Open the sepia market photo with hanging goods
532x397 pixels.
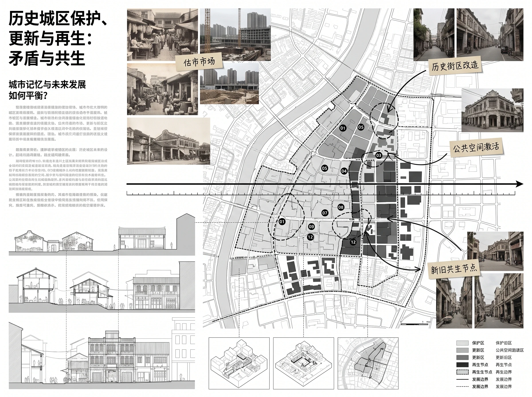click(x=162, y=35)
